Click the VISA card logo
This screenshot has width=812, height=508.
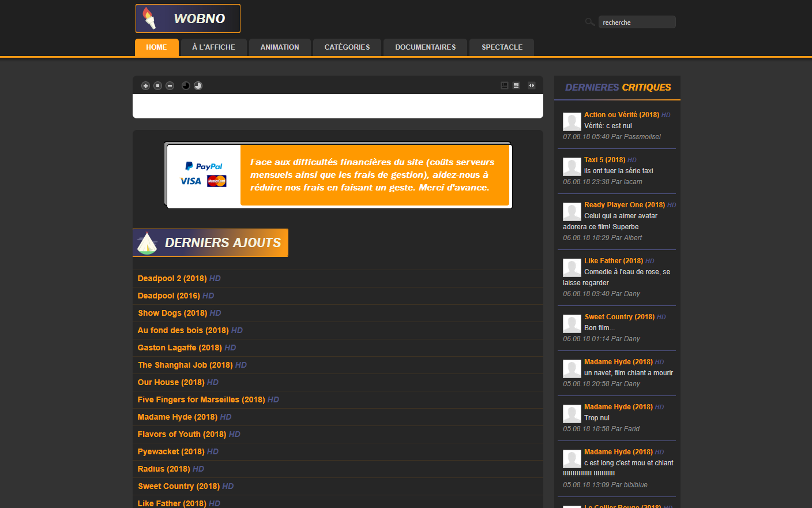pos(191,181)
